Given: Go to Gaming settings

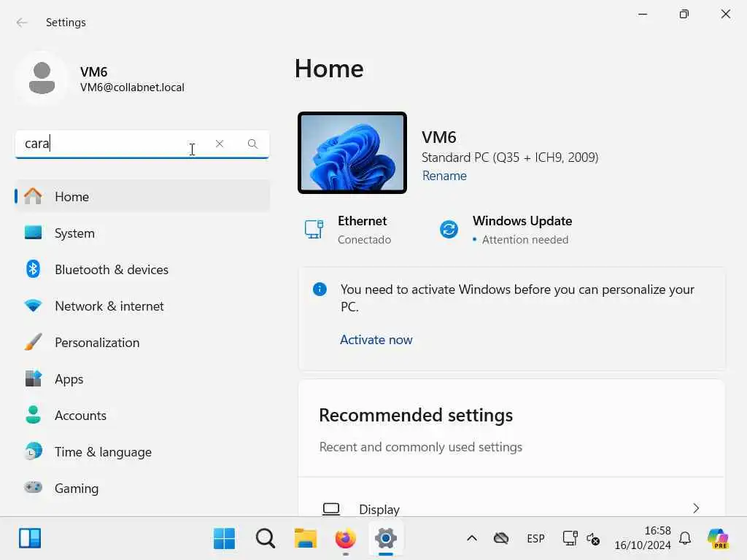Looking at the screenshot, I should tap(142, 488).
